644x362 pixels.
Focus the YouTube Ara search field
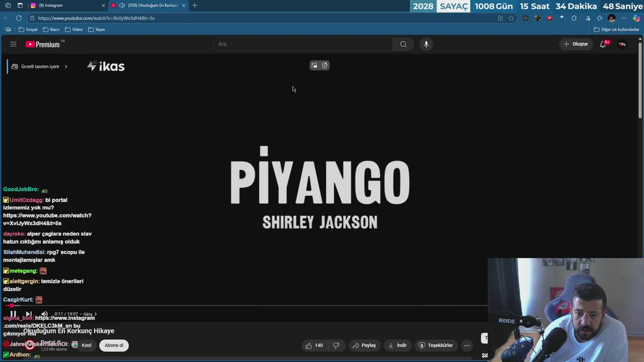tap(303, 44)
